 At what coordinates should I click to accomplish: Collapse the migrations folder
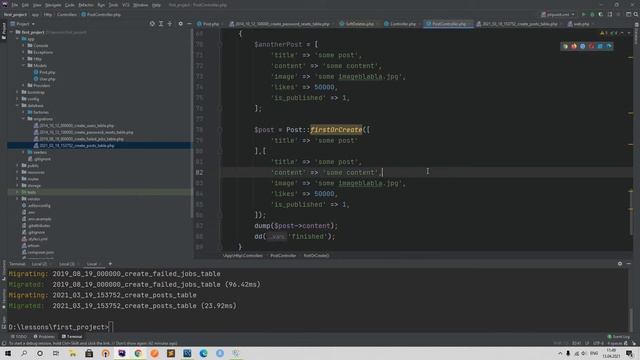tap(24, 119)
